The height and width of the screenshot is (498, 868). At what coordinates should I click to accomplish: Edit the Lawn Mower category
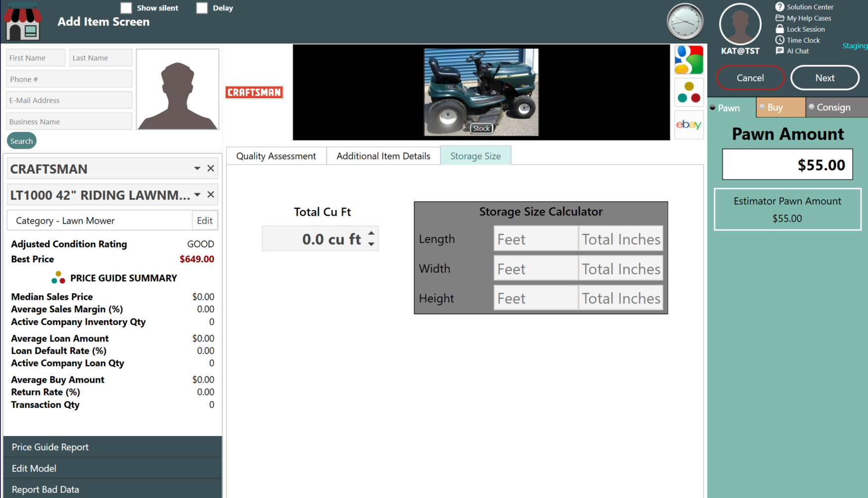tap(205, 221)
